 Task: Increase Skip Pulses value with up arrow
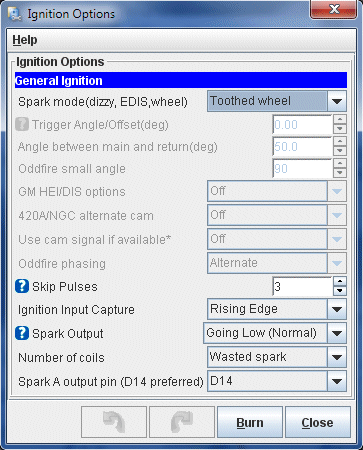[340, 282]
